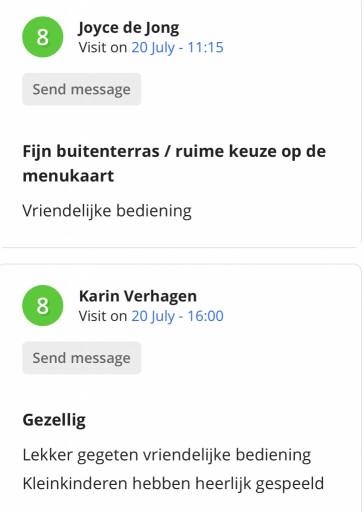Send message to Joyce de Jong
This screenshot has height=512, width=364.
tap(82, 89)
